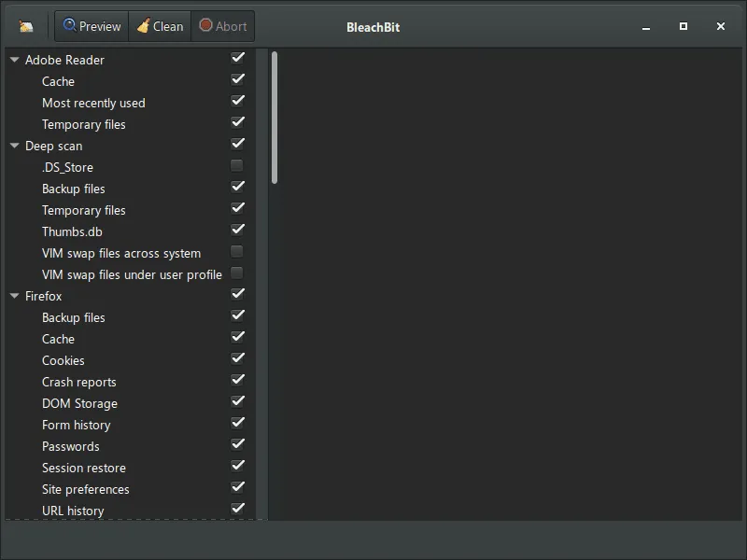Collapse the Deep scan group
Viewport: 747px width, 560px height.
tap(15, 146)
